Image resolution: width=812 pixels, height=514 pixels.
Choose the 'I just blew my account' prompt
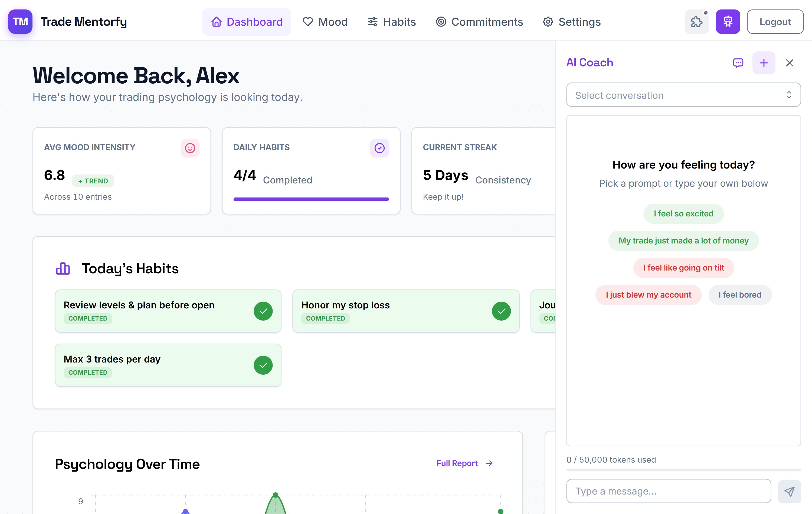(x=649, y=295)
